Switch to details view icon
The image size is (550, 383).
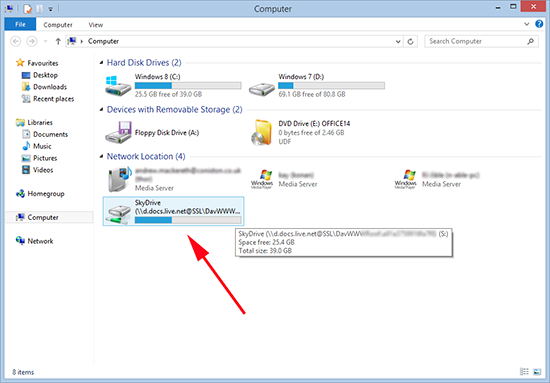(524, 371)
